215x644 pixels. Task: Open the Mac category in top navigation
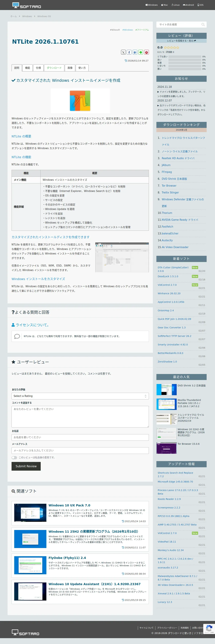164,5
